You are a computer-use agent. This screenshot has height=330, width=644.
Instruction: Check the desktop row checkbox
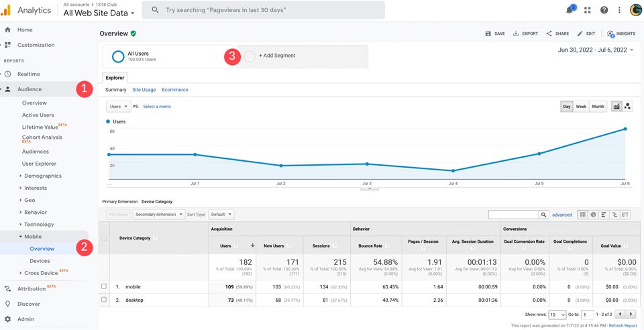(104, 300)
